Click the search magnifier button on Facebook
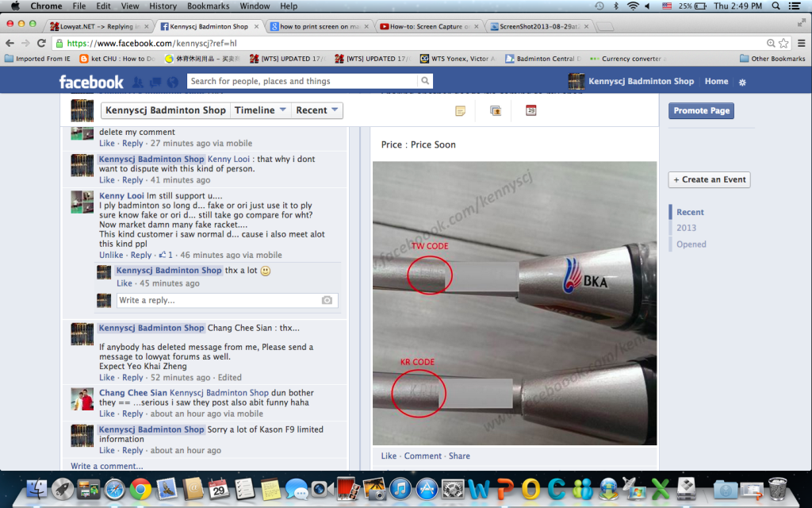The height and width of the screenshot is (508, 812). click(426, 81)
